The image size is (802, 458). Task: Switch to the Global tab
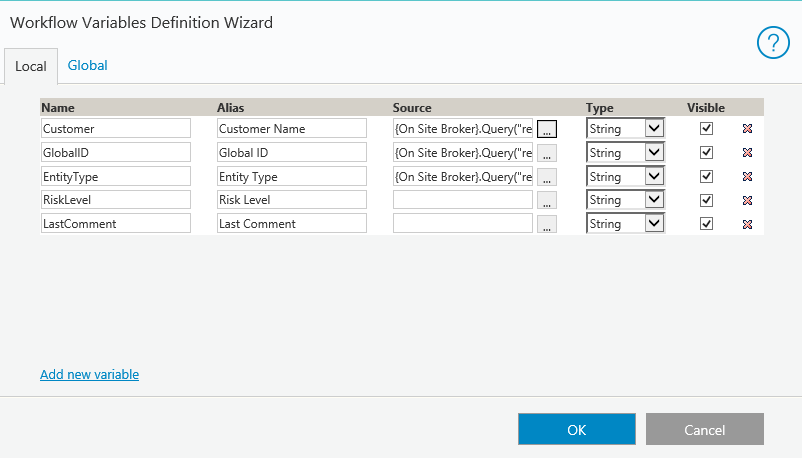tap(88, 65)
